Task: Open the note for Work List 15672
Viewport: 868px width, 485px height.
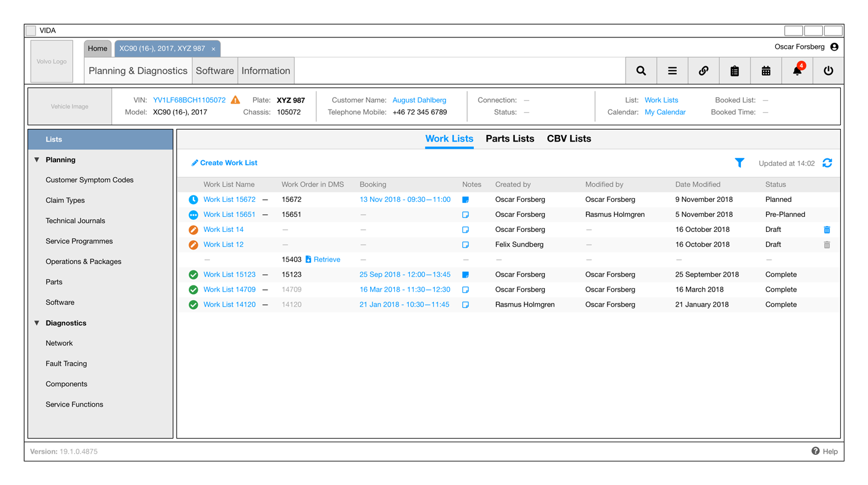Action: click(465, 199)
